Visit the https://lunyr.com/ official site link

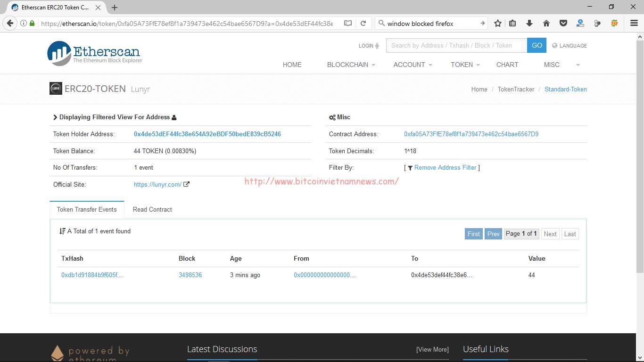[x=157, y=185]
